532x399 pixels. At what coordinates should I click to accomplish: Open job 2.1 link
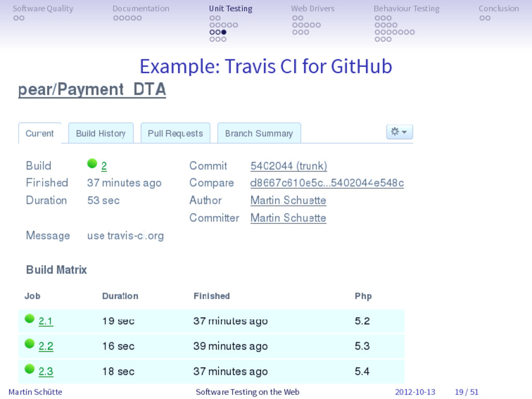(x=46, y=321)
